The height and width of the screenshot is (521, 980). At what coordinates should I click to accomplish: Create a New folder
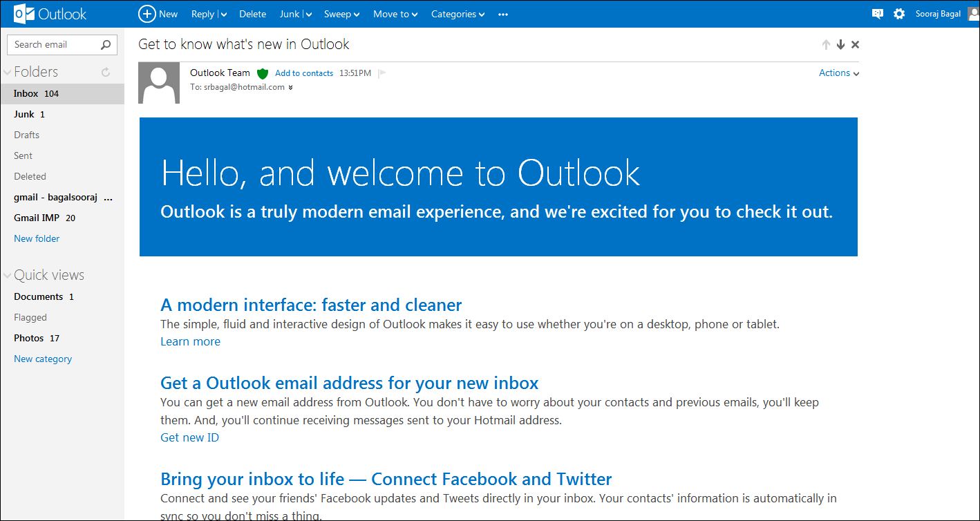pyautogui.click(x=37, y=238)
